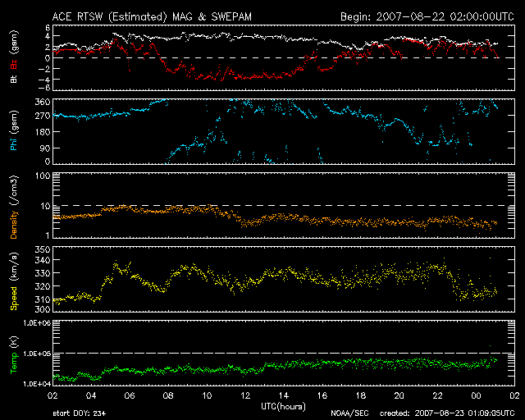Click the '20' hour label on time axis
525x420 pixels.
point(399,396)
